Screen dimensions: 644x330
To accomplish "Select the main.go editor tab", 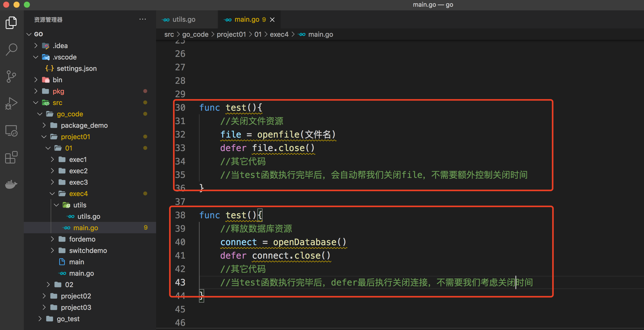I will coord(247,20).
